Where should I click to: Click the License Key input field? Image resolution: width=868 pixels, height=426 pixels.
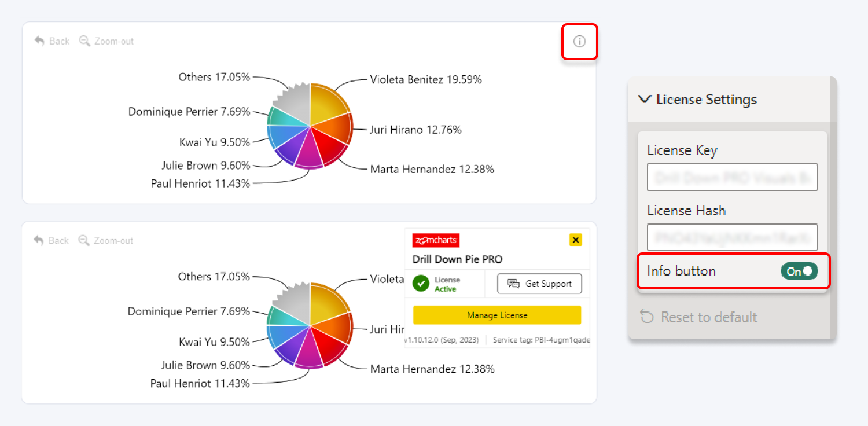(x=732, y=177)
